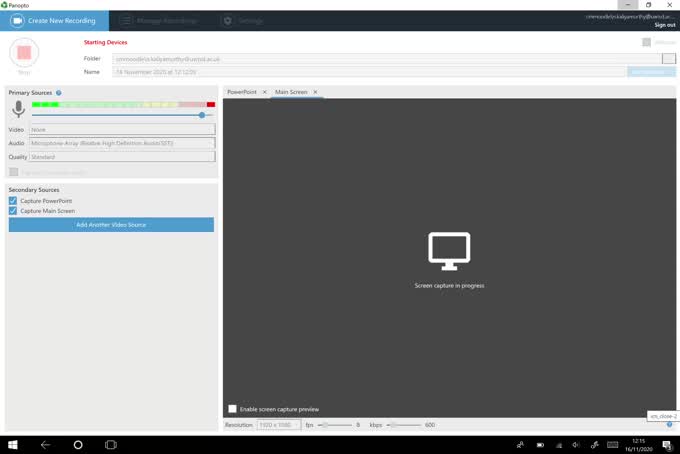Click Add Another Video Source button
Viewport: 680px width, 454px height.
[111, 225]
